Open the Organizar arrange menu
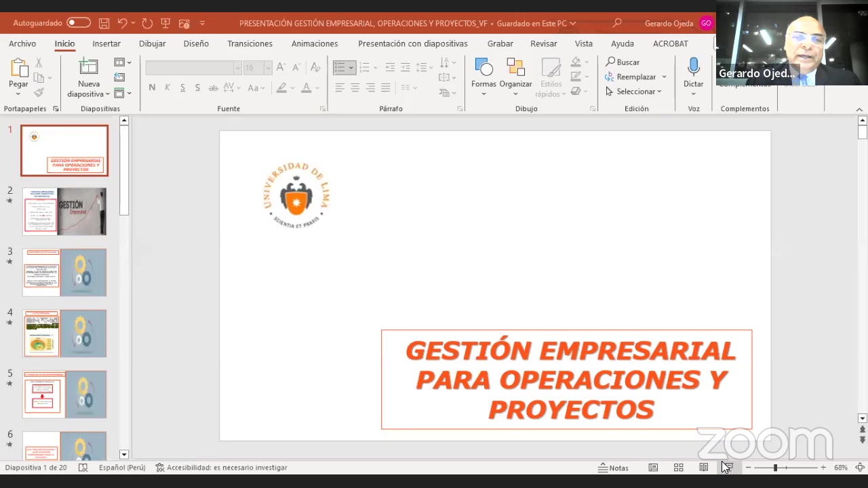The width and height of the screenshot is (868, 488). (515, 77)
